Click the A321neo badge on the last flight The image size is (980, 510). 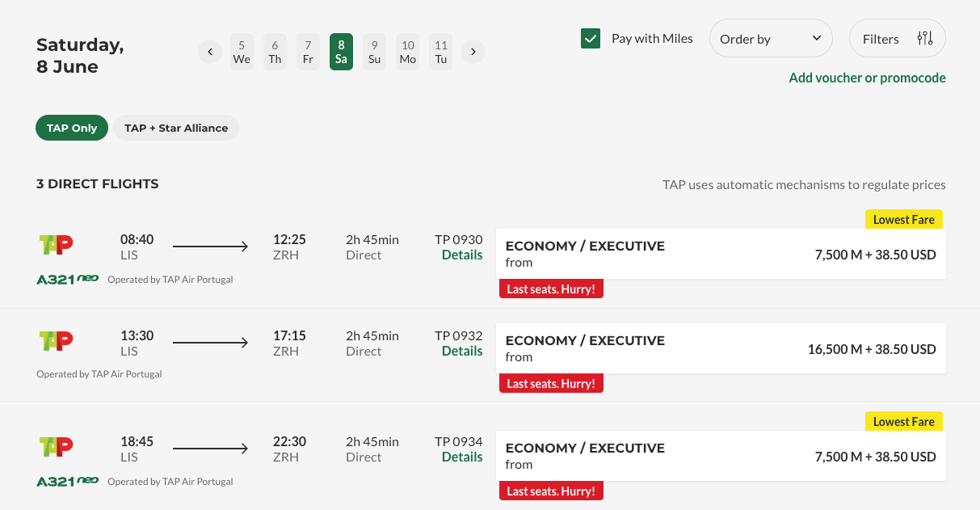point(66,481)
